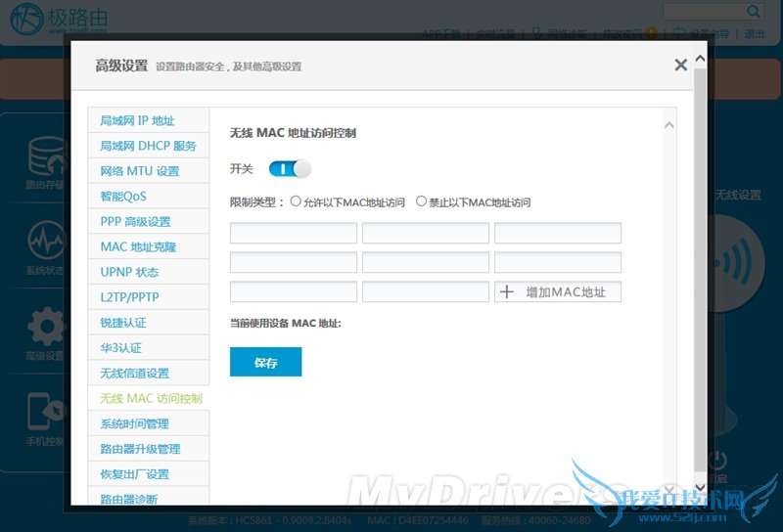Select "禁止以下MAC地址访问" radio option
This screenshot has width=783, height=532.
pyautogui.click(x=421, y=201)
